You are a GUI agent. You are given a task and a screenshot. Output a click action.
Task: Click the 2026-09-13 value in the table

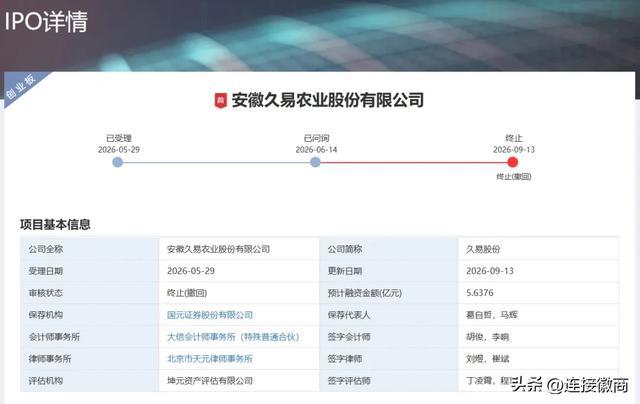pos(490,271)
